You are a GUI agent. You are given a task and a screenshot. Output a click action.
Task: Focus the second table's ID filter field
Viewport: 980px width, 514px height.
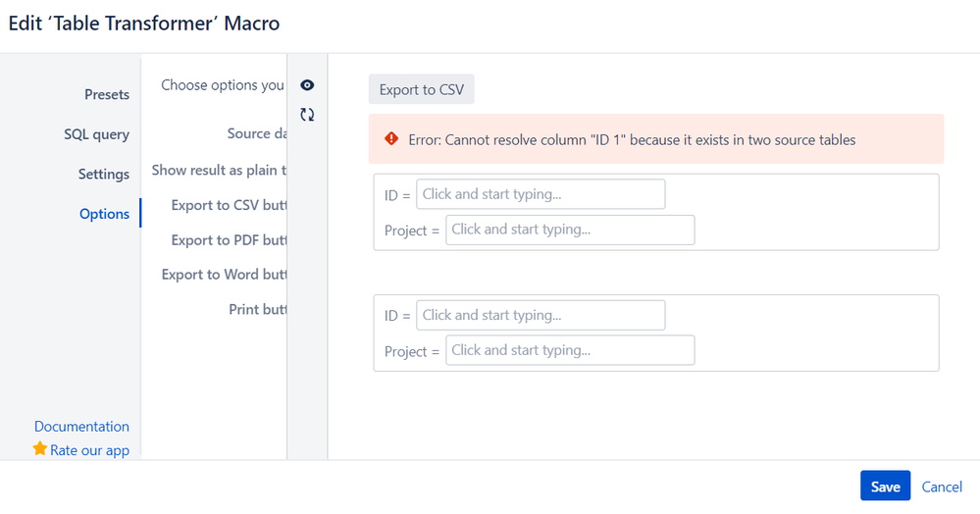[541, 315]
